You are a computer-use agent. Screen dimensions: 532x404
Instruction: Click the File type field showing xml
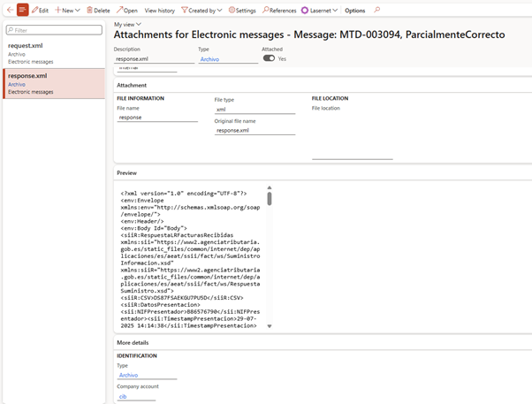click(x=255, y=110)
